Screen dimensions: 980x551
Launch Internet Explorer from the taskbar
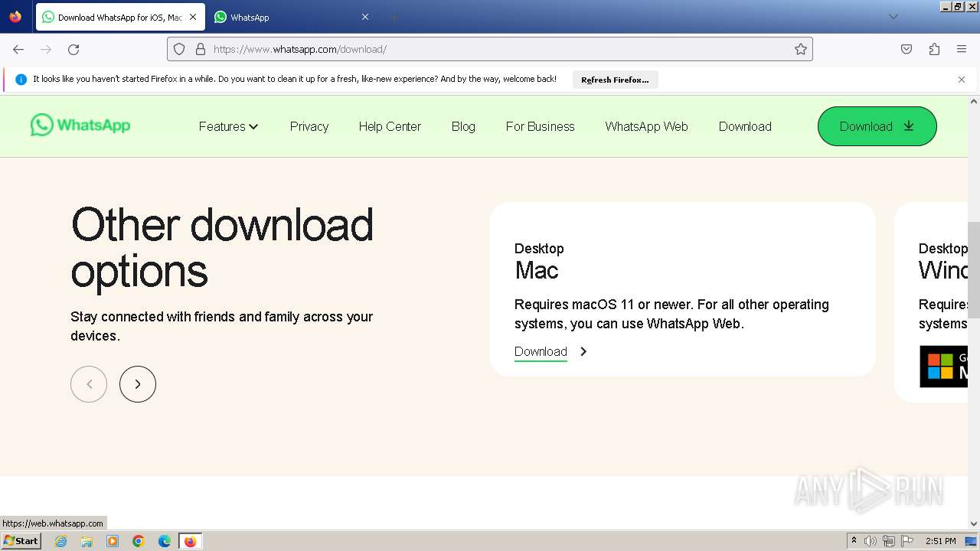click(x=61, y=541)
